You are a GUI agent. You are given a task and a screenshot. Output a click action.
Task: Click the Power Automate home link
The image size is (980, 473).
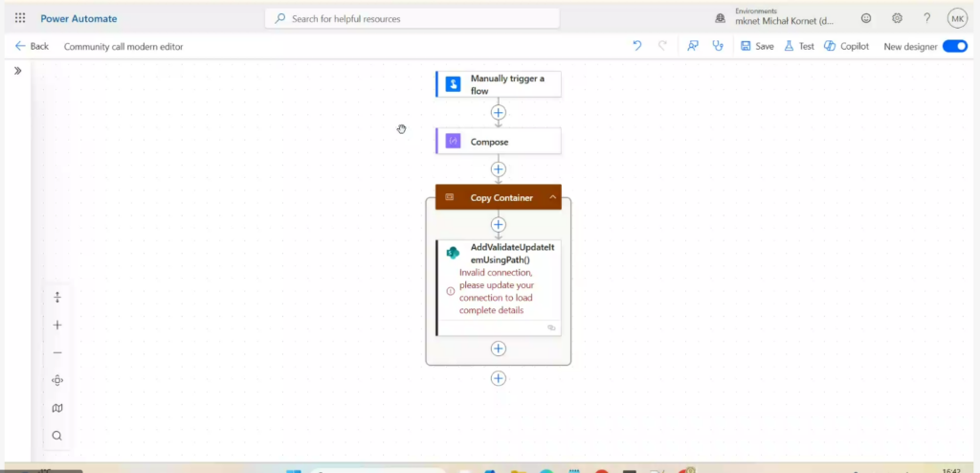pos(78,19)
